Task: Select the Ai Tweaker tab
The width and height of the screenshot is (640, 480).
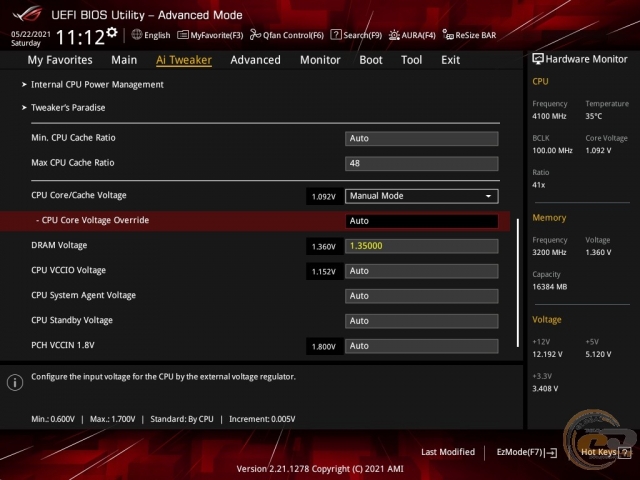Action: click(x=184, y=60)
